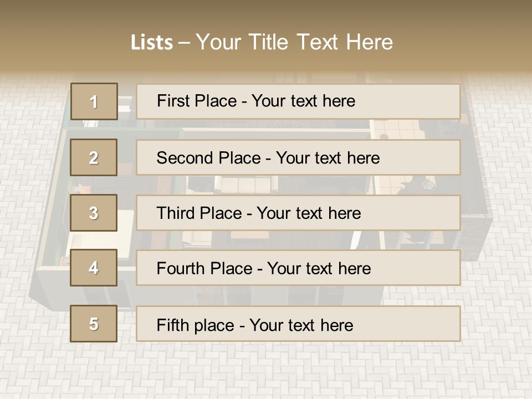Screen dimensions: 532x399
Task: Click "Your text here" in Second Place row
Action: 328,158
